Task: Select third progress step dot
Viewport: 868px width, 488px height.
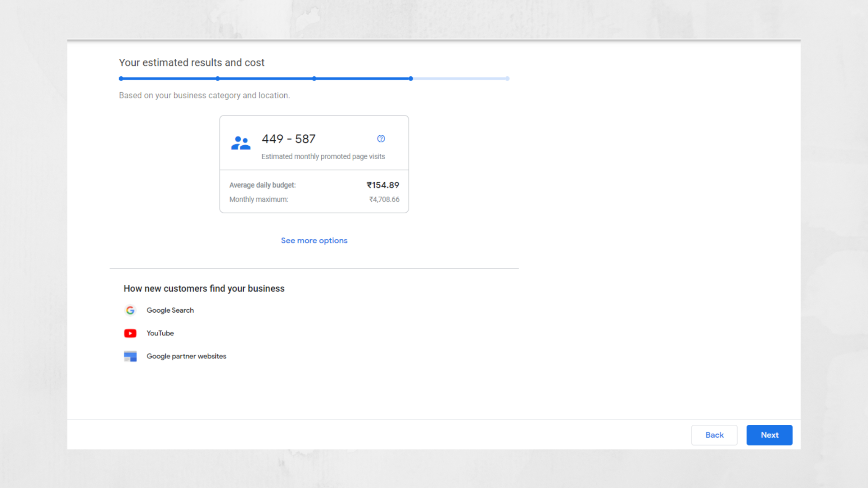Action: pos(314,78)
